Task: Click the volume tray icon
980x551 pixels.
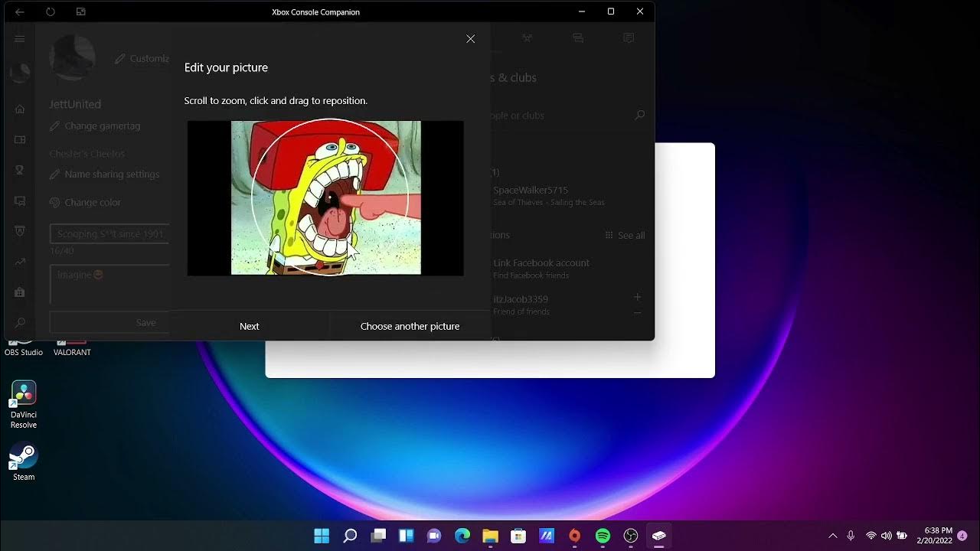Action: (886, 536)
